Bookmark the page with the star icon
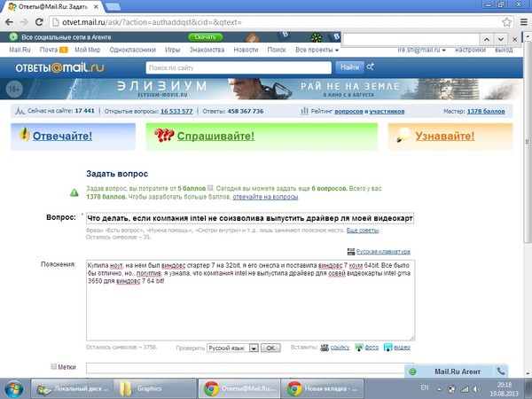This screenshot has height=399, width=532. [x=506, y=22]
